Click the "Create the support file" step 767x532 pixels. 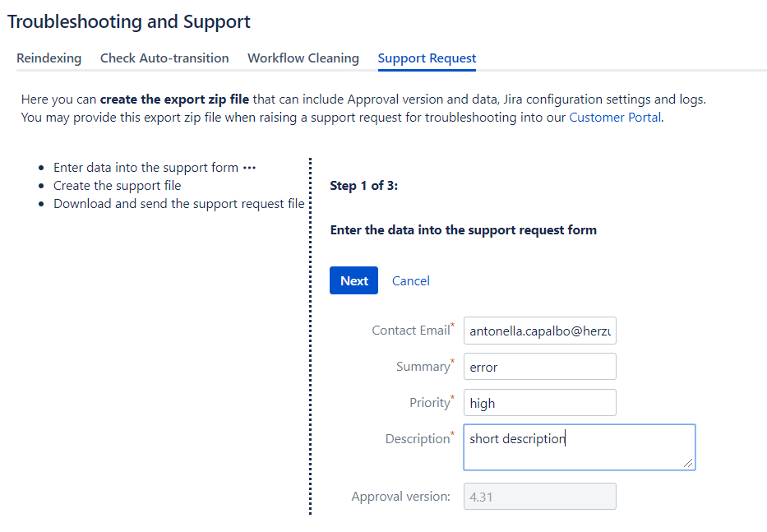point(117,186)
